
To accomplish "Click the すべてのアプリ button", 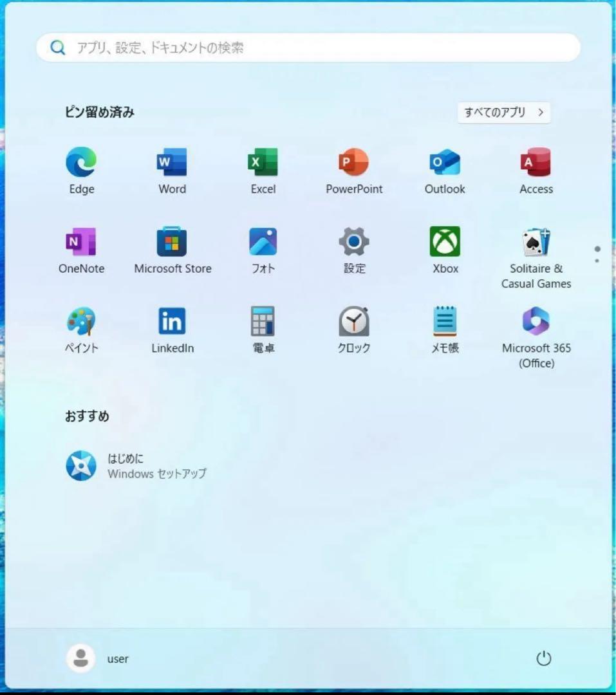I will pos(503,112).
